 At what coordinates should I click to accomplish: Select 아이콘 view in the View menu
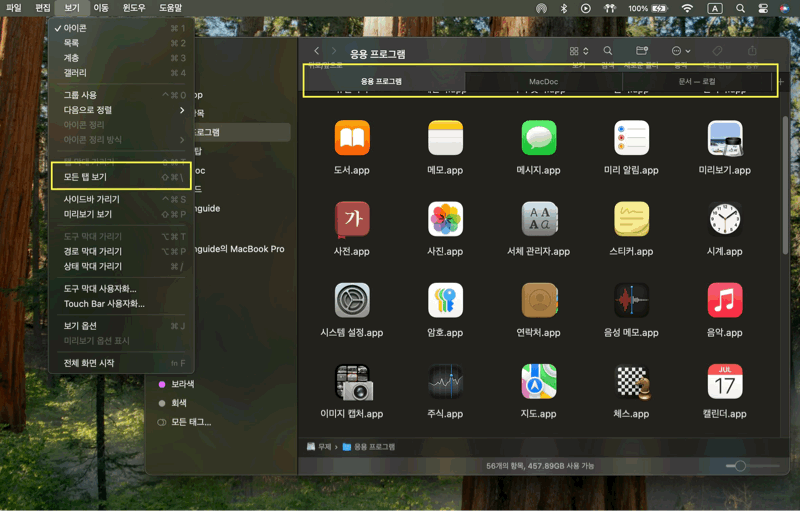[121, 28]
